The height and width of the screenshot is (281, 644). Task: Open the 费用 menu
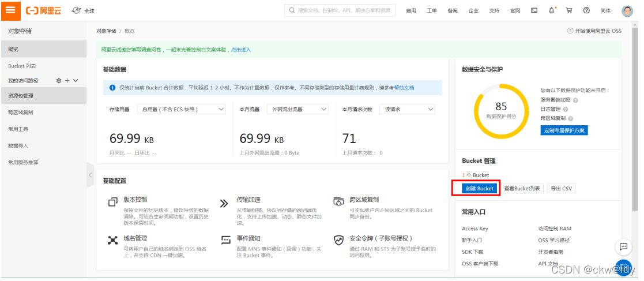click(411, 11)
